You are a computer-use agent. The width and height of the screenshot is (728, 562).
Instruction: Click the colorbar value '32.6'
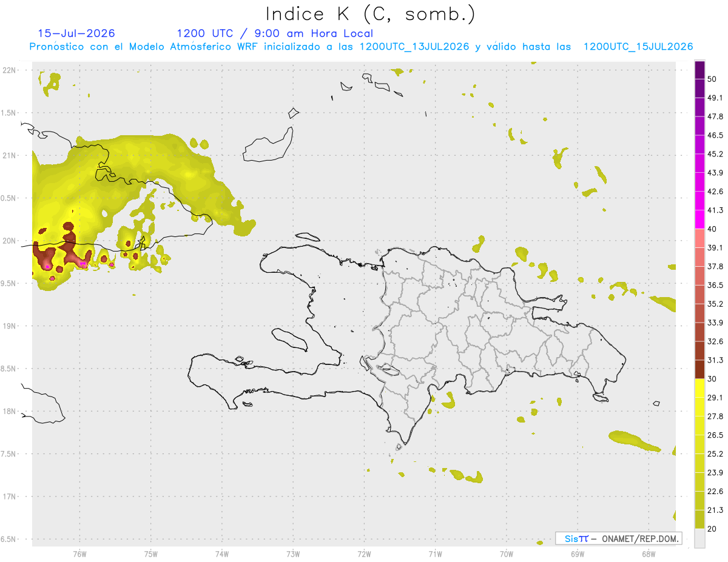(716, 341)
